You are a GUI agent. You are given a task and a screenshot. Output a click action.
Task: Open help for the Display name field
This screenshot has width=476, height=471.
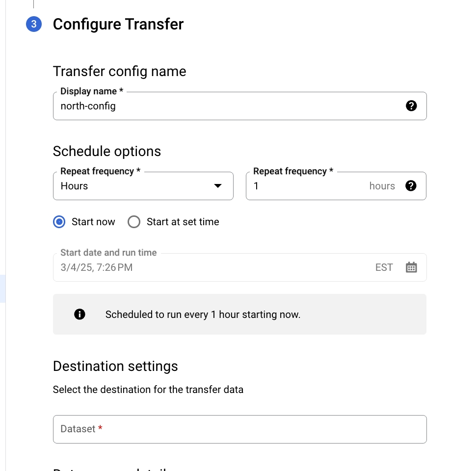[x=411, y=106]
